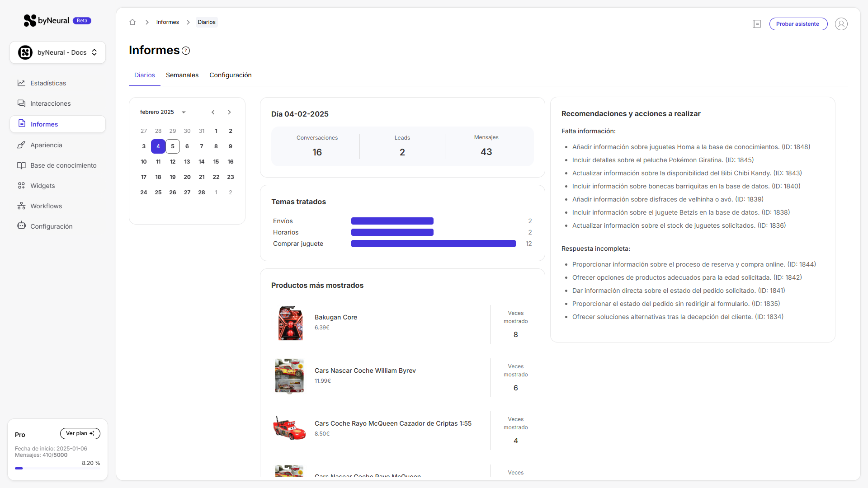Click the Probar asistente button
This screenshot has width=868, height=488.
pos(798,24)
